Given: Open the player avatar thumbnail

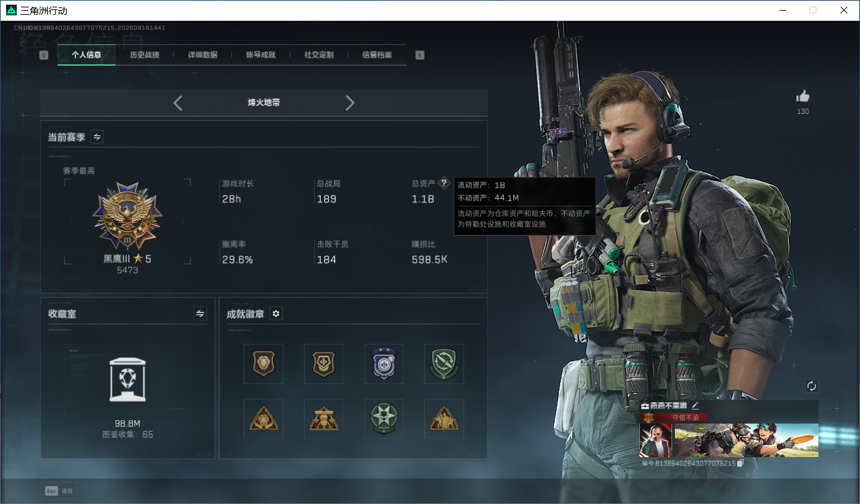Looking at the screenshot, I should click(656, 440).
